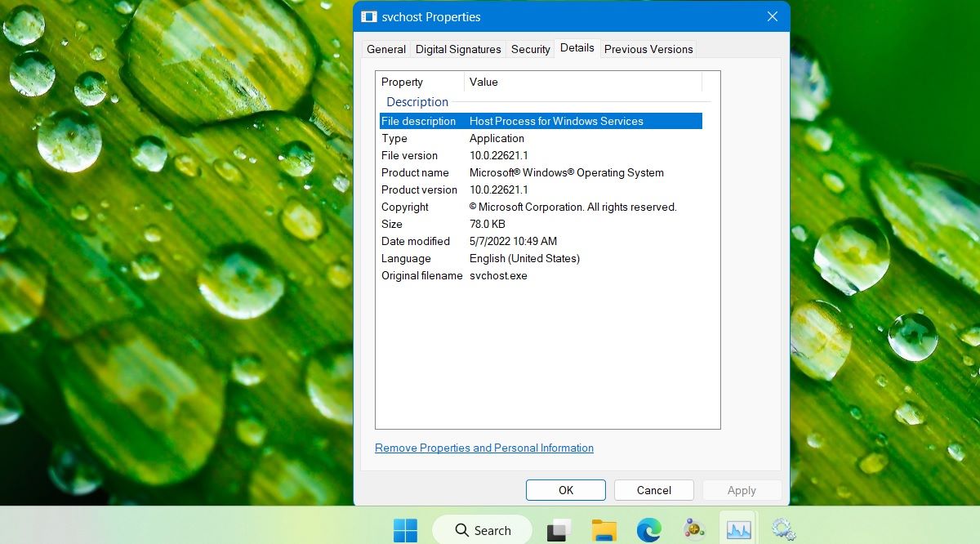Click the Cancel button

coord(653,490)
